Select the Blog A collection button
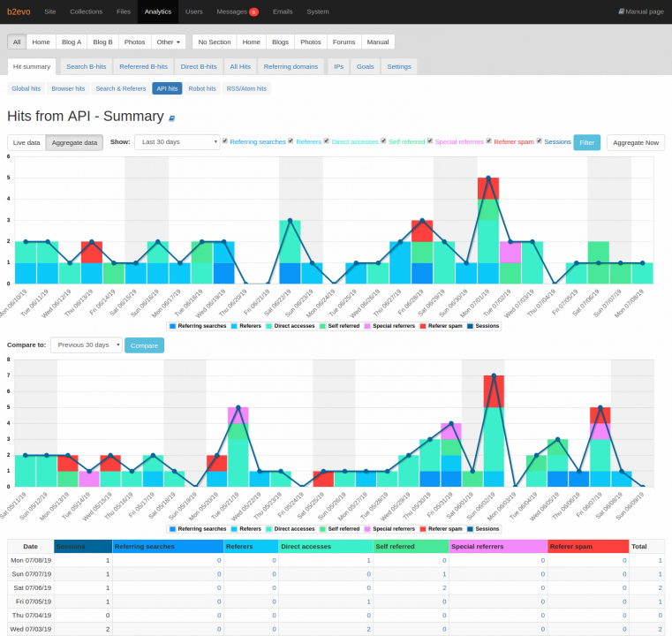Image resolution: width=672 pixels, height=636 pixels. [72, 42]
